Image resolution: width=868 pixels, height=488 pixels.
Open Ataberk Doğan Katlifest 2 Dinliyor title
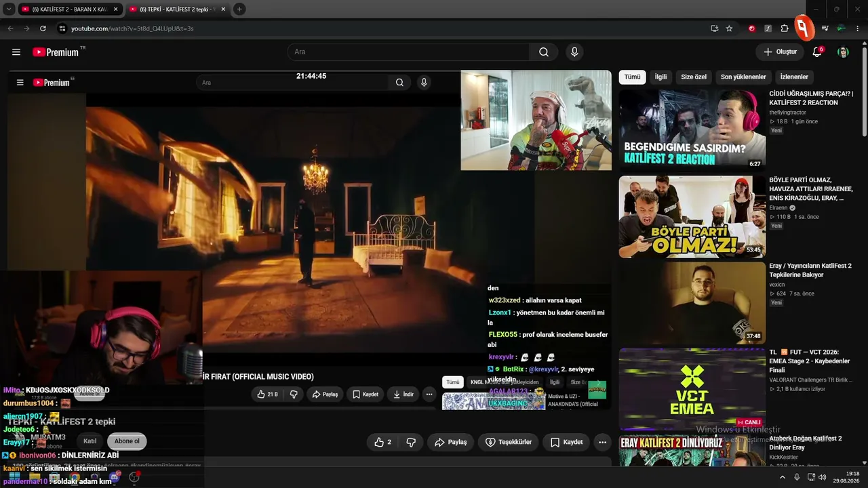coord(806,443)
